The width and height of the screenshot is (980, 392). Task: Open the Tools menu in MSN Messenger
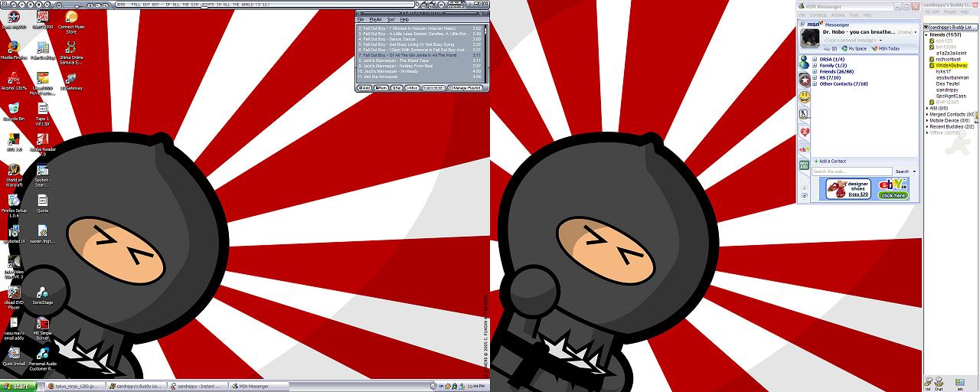(854, 15)
